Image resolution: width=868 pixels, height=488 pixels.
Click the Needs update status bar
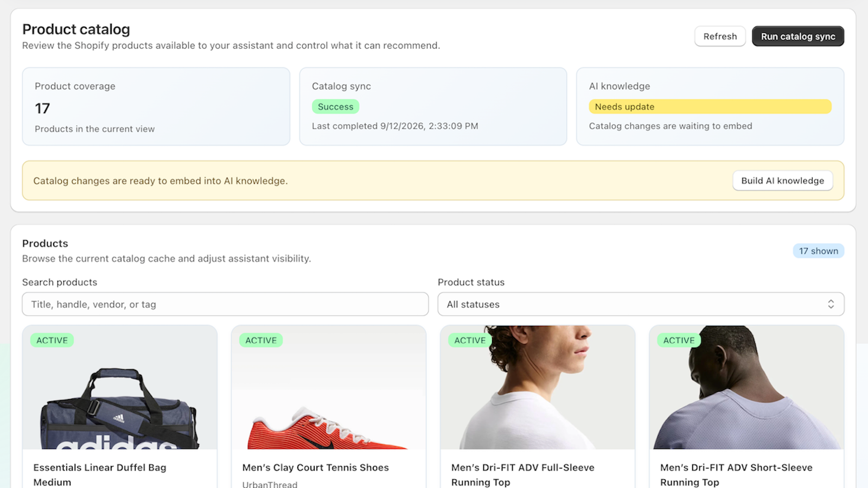(710, 107)
